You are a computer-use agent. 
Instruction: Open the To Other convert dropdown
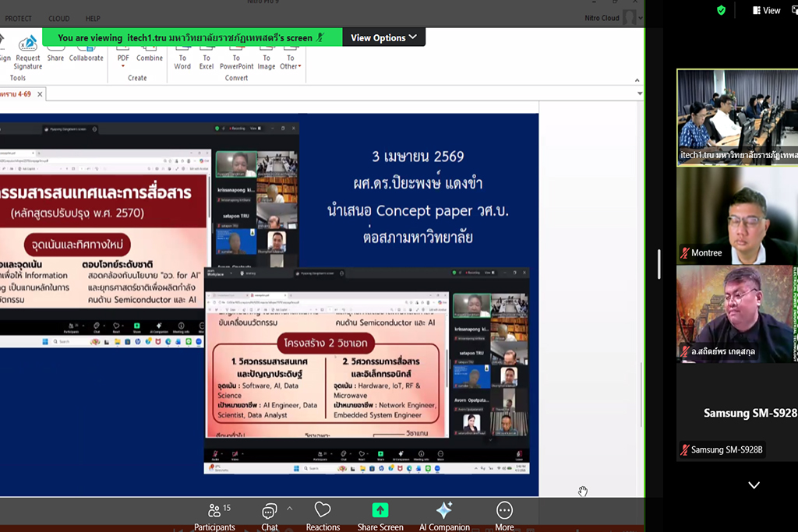tap(290, 62)
